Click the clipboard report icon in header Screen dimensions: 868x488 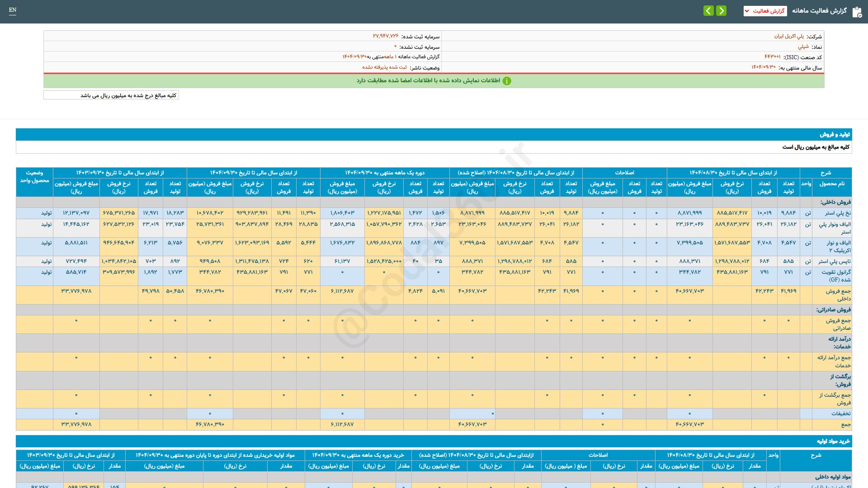(x=857, y=12)
